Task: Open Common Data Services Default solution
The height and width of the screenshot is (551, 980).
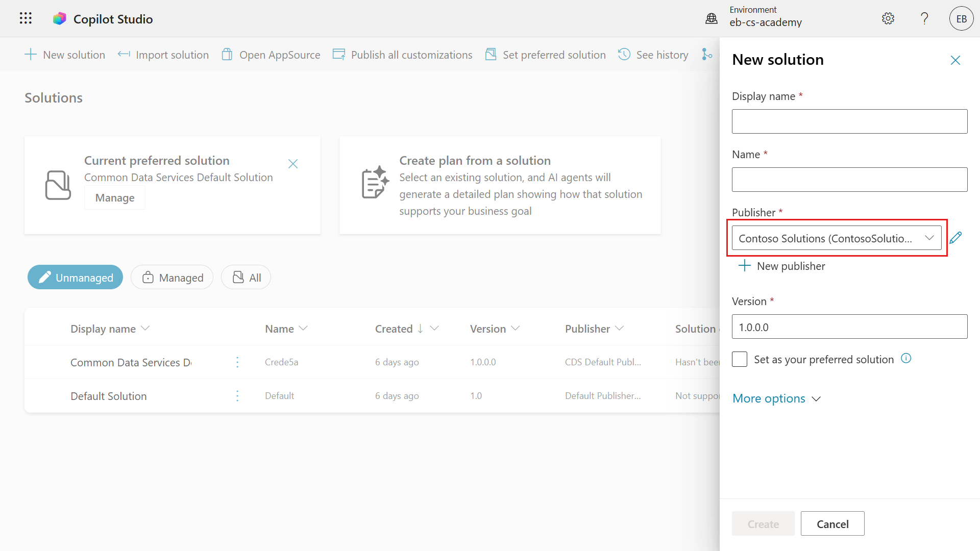Action: 131,362
